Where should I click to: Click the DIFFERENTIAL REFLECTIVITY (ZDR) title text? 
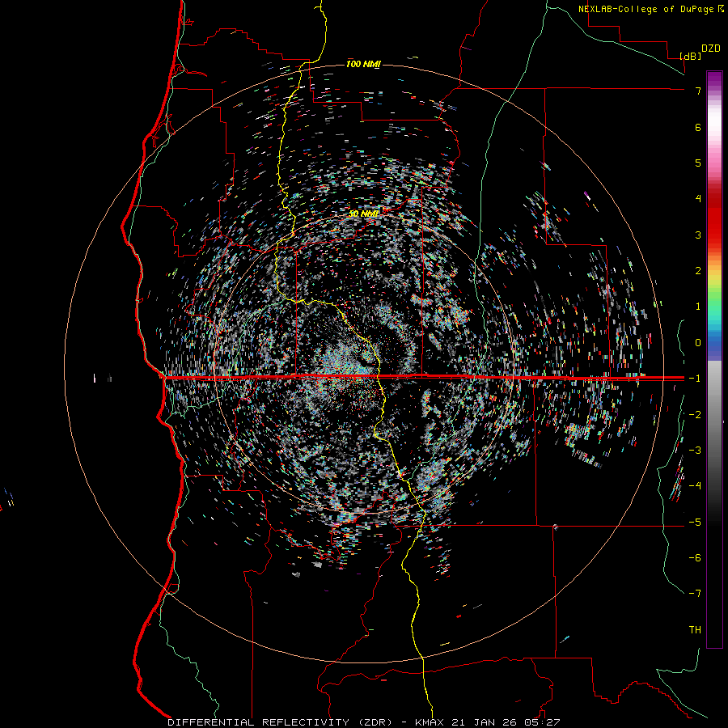tap(280, 722)
